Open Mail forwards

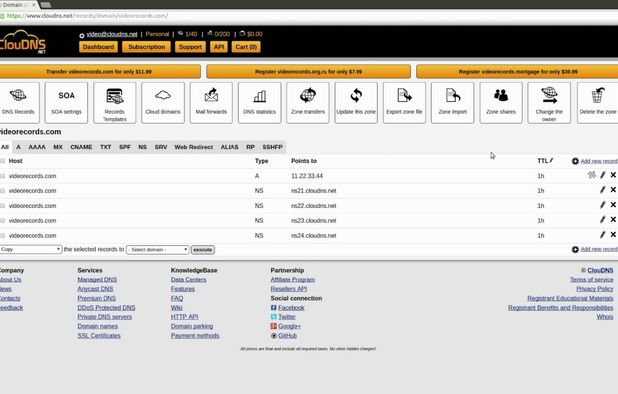[x=211, y=102]
